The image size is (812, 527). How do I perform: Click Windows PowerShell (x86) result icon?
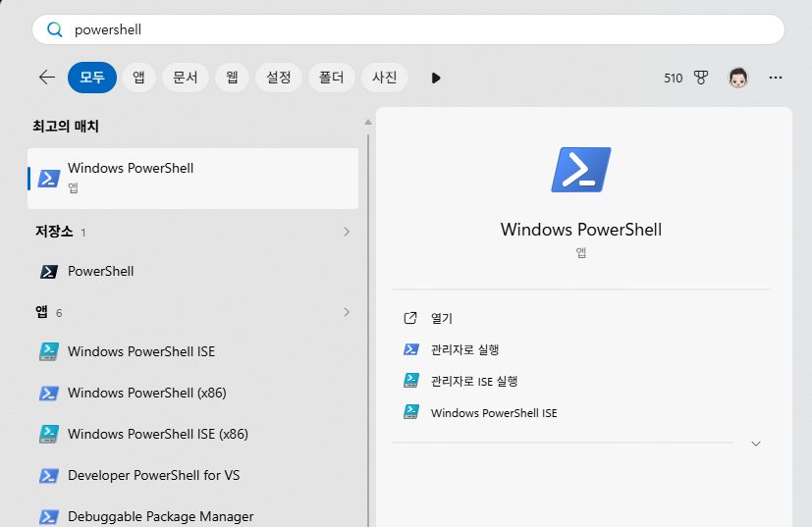tap(49, 393)
